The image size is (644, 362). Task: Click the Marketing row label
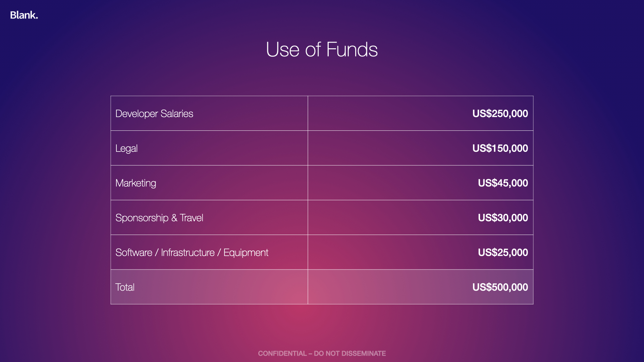point(136,183)
